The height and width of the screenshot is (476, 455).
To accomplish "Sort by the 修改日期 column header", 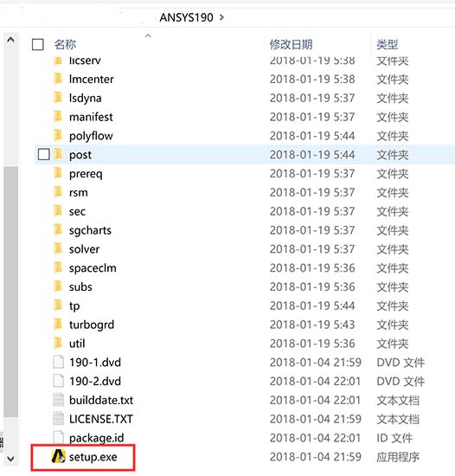I will click(x=291, y=45).
